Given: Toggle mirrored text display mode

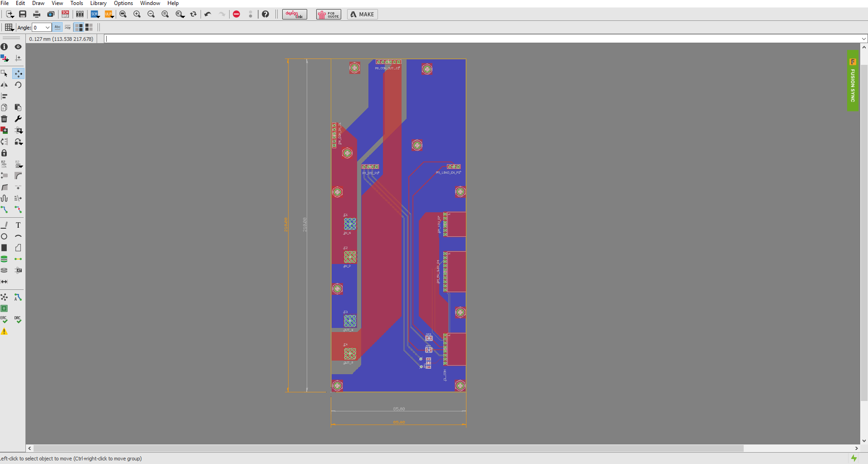Looking at the screenshot, I should point(67,27).
